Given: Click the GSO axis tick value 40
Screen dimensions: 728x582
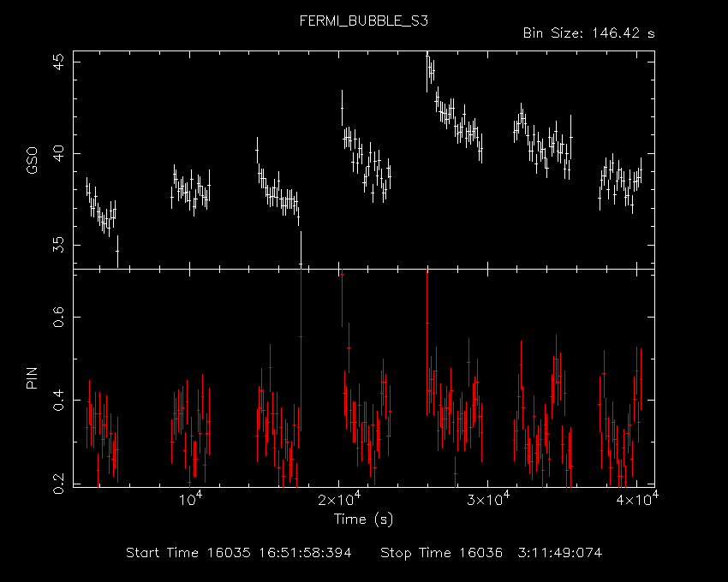Looking at the screenshot, I should click(59, 153).
